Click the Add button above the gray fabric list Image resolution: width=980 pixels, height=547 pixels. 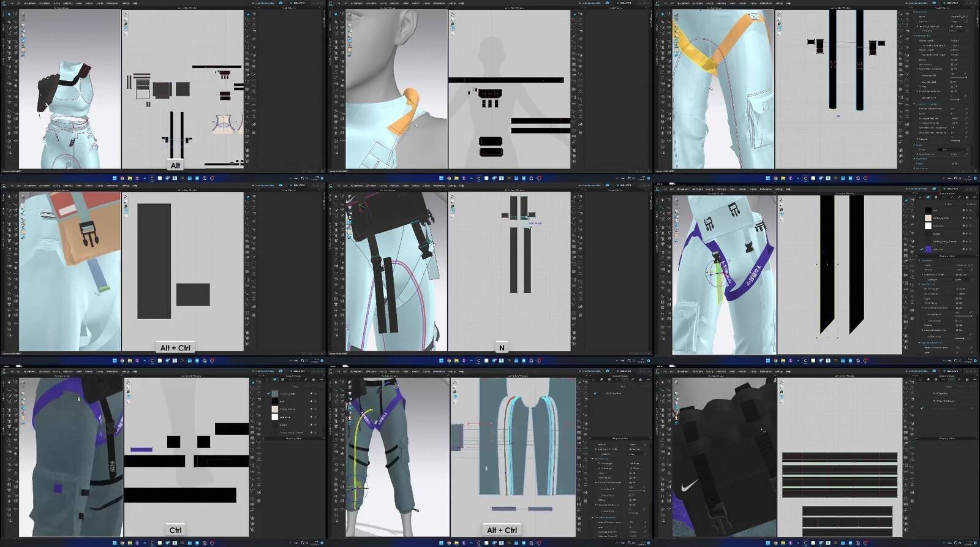coord(295,387)
